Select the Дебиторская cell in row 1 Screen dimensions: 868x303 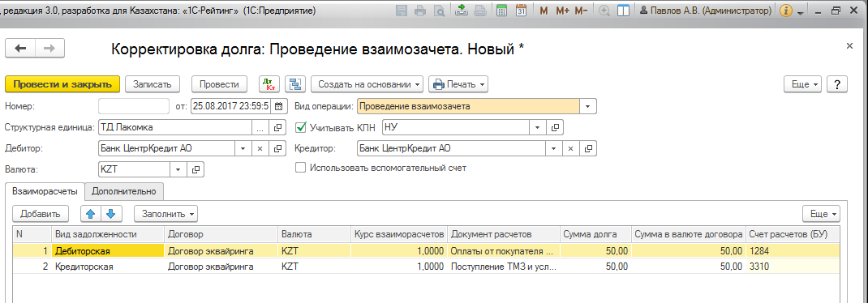point(108,251)
